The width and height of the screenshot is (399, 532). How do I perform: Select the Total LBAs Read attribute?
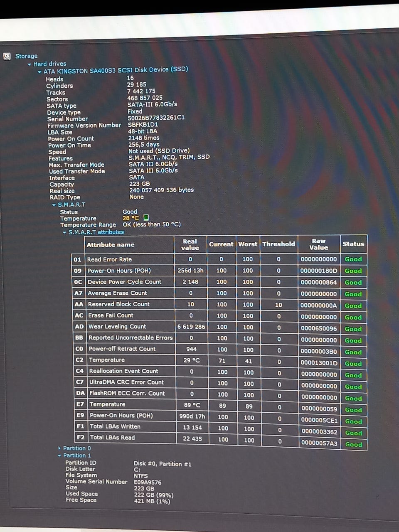(112, 438)
